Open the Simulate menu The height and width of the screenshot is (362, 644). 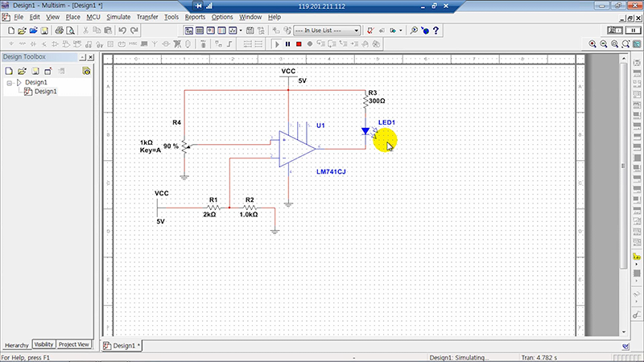coord(118,17)
